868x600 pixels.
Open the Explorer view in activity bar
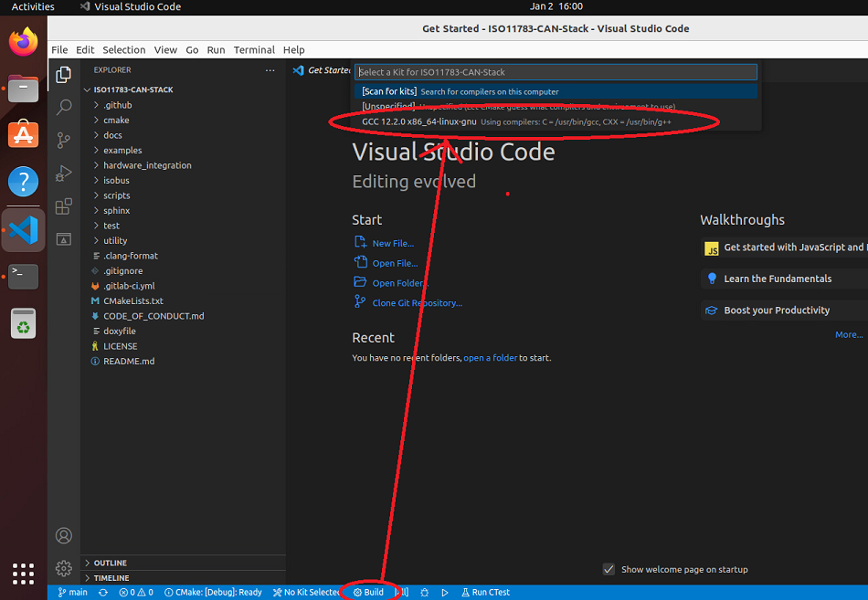[x=64, y=74]
